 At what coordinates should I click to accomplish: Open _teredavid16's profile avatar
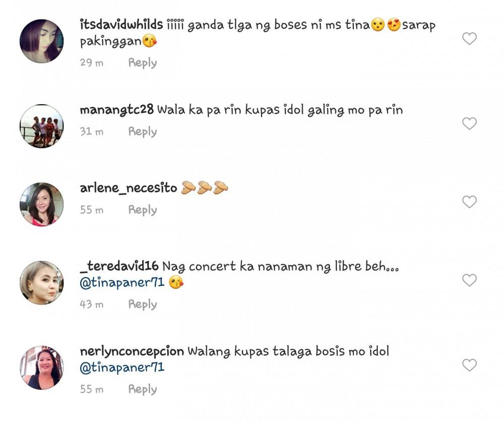point(41,283)
